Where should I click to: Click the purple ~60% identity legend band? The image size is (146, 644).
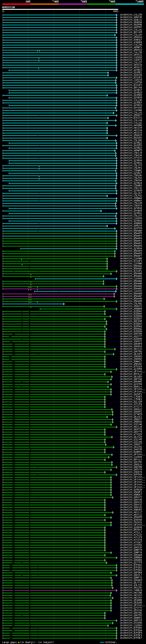pyautogui.click(x=73, y=4)
